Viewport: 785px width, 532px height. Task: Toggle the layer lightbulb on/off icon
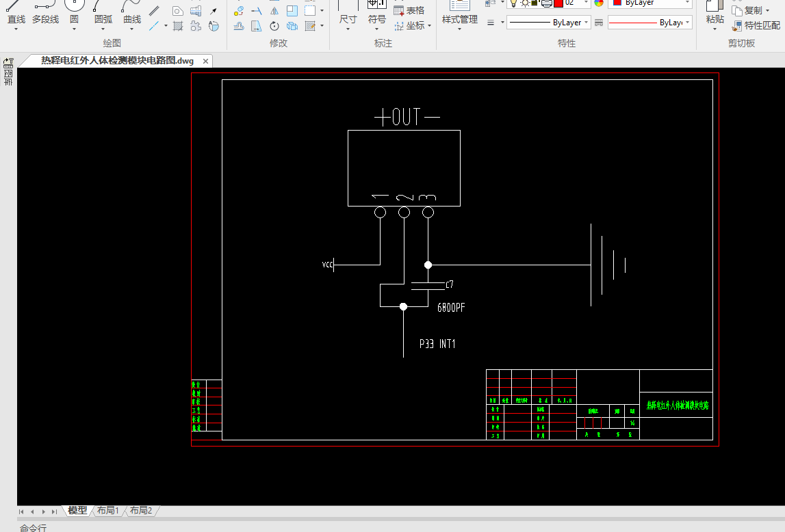514,3
